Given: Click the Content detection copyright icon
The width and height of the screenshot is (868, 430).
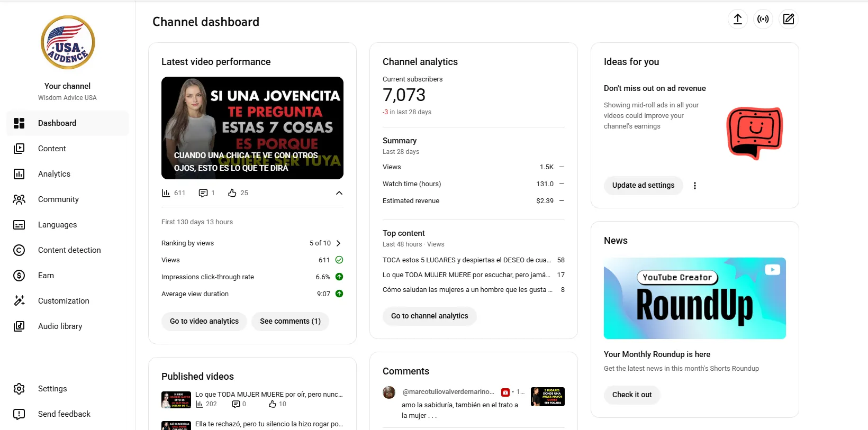Looking at the screenshot, I should [19, 250].
